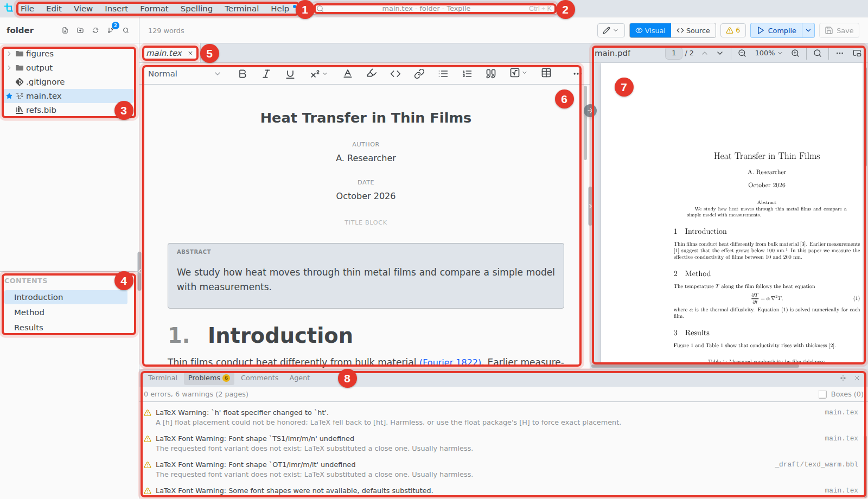
Task: Refresh the file tree
Action: point(95,30)
